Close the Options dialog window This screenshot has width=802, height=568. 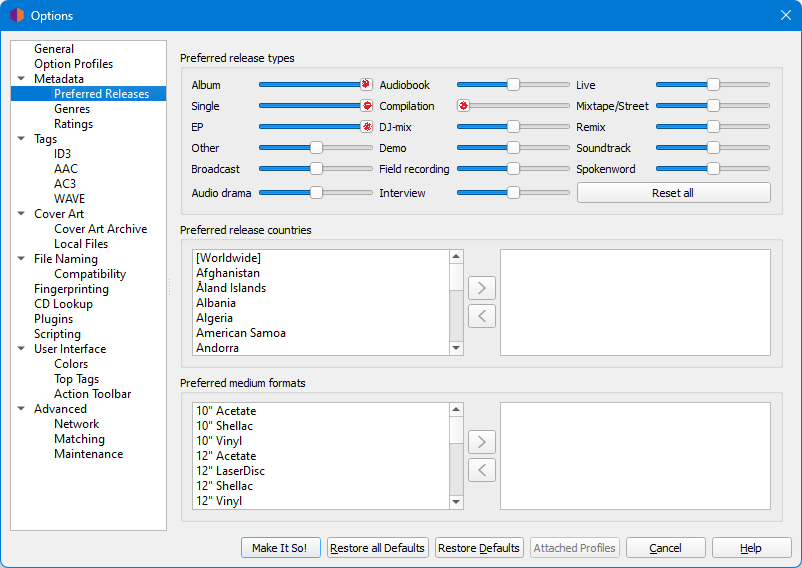[786, 15]
